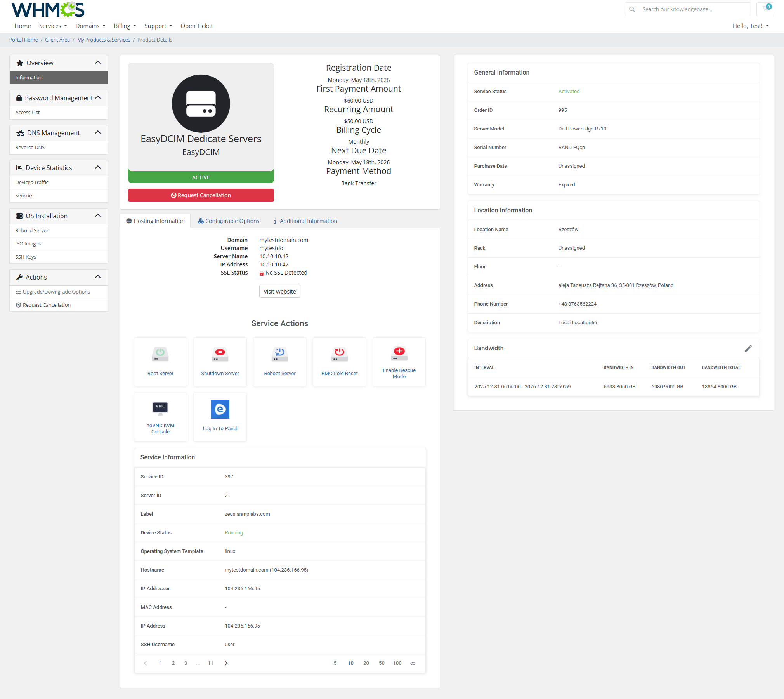Click the knowledgebase search magnifier icon
Viewport: 784px width, 699px height.
(632, 9)
